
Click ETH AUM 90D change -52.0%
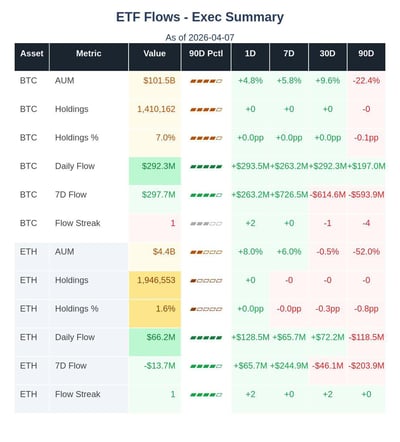tap(366, 252)
